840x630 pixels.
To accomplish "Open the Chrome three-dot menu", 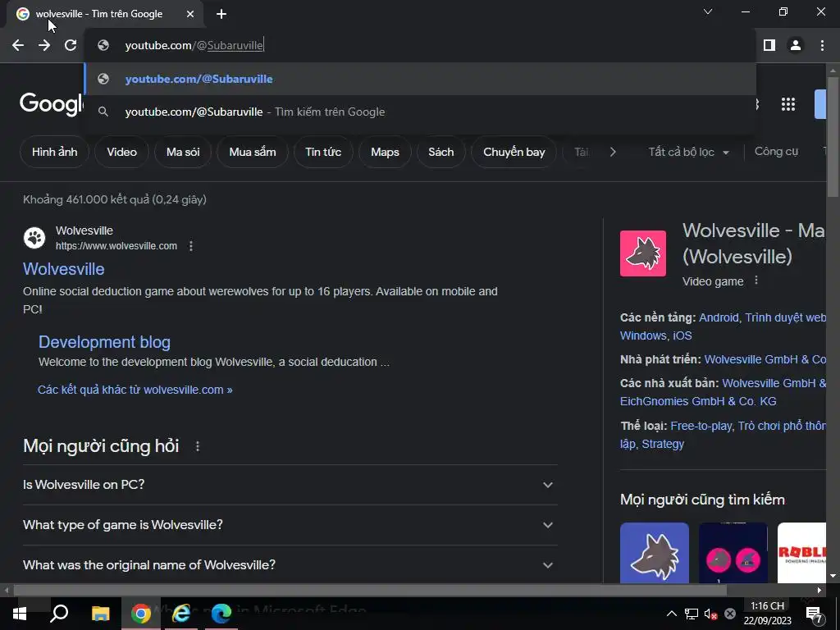I will click(x=822, y=45).
